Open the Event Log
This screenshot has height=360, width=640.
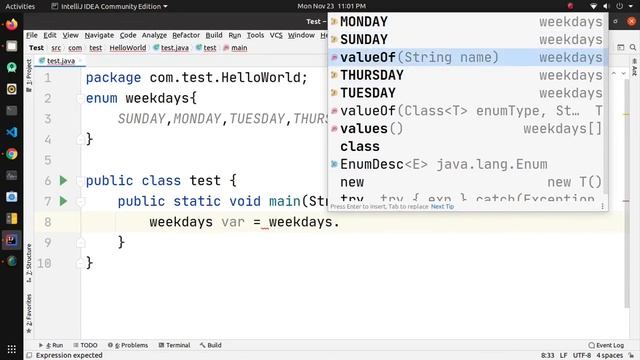tap(606, 345)
